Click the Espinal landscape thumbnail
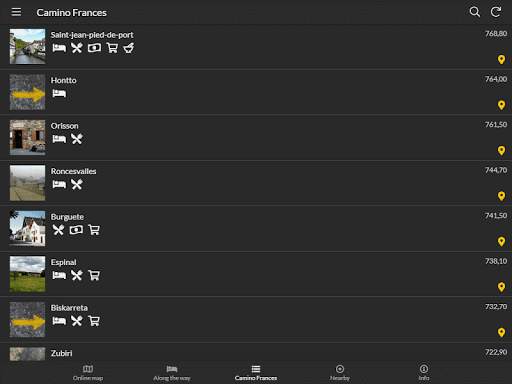The image size is (512, 384). tap(27, 274)
